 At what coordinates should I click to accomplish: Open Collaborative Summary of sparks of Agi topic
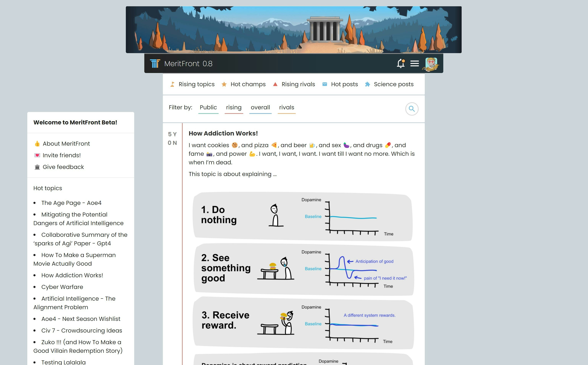(80, 239)
